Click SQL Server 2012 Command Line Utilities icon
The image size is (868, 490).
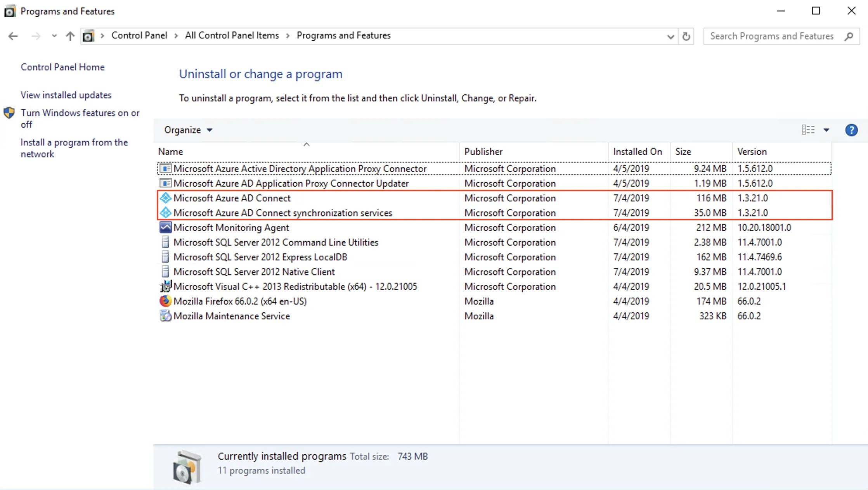tap(165, 242)
